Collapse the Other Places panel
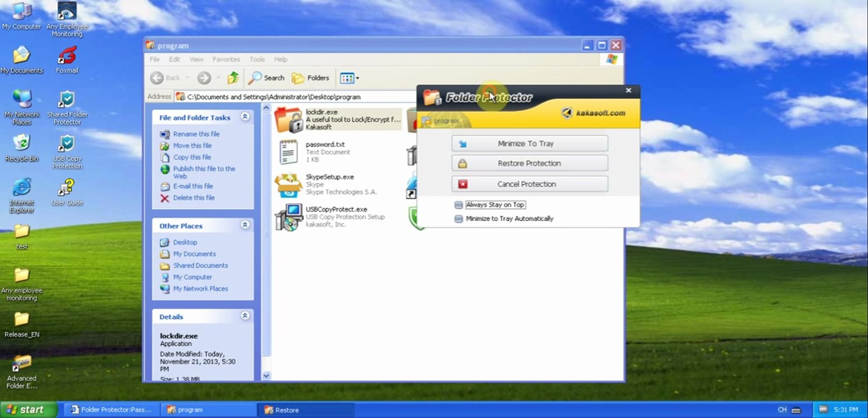 tap(245, 225)
